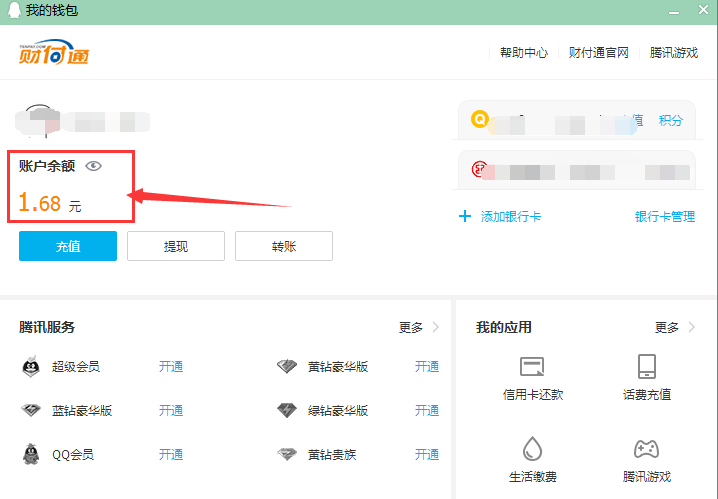This screenshot has width=718, height=499.
Task: Click 开通 for 蓝钻豪华版
Action: [171, 411]
